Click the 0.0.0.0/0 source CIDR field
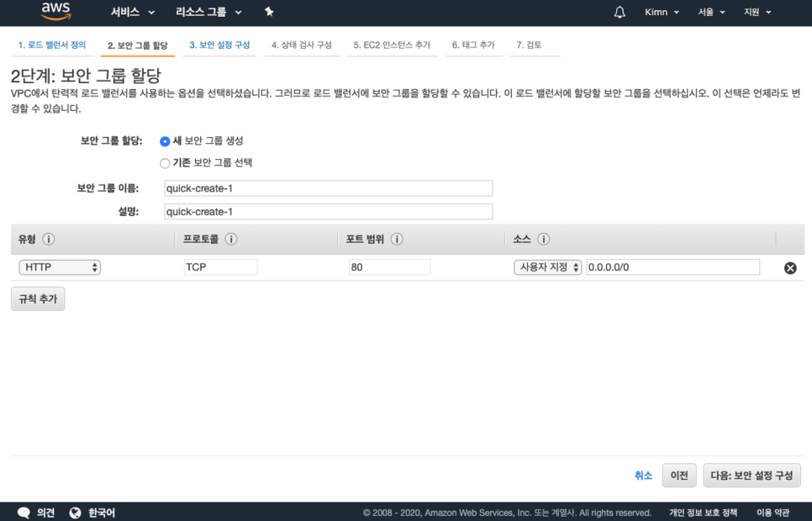 672,267
